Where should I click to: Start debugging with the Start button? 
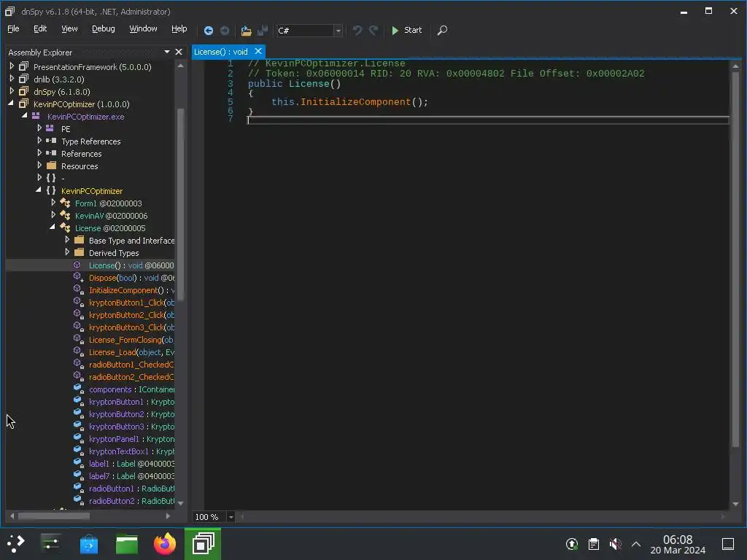click(406, 31)
